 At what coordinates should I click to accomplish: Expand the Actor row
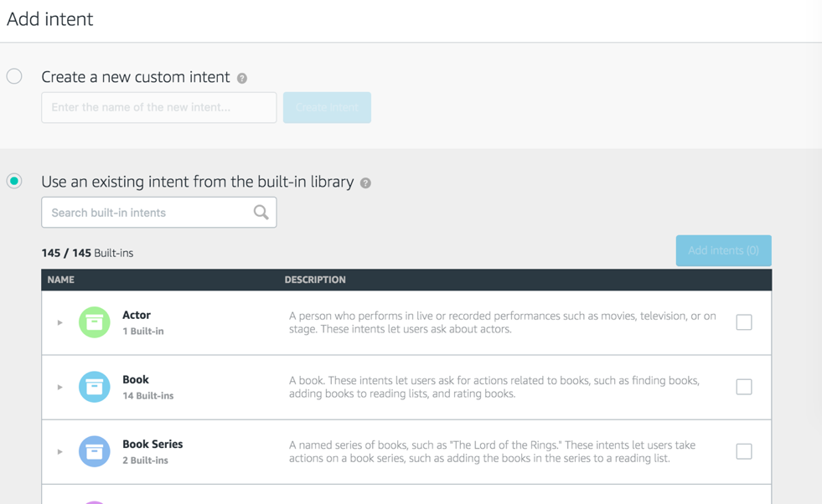(x=60, y=322)
